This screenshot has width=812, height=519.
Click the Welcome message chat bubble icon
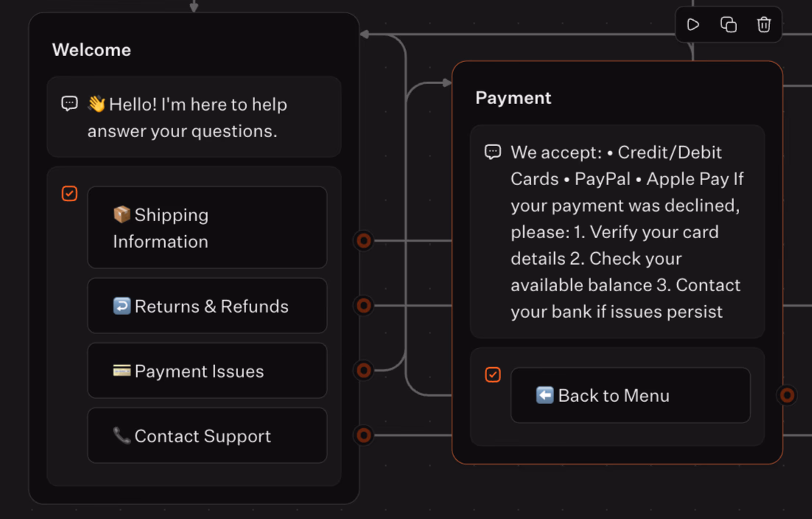[69, 104]
